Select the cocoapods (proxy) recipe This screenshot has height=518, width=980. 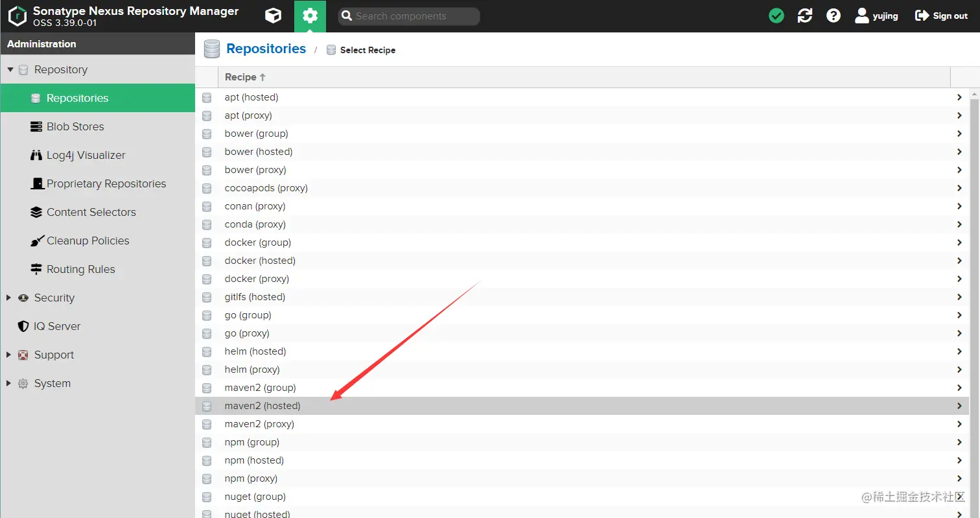[582, 188]
